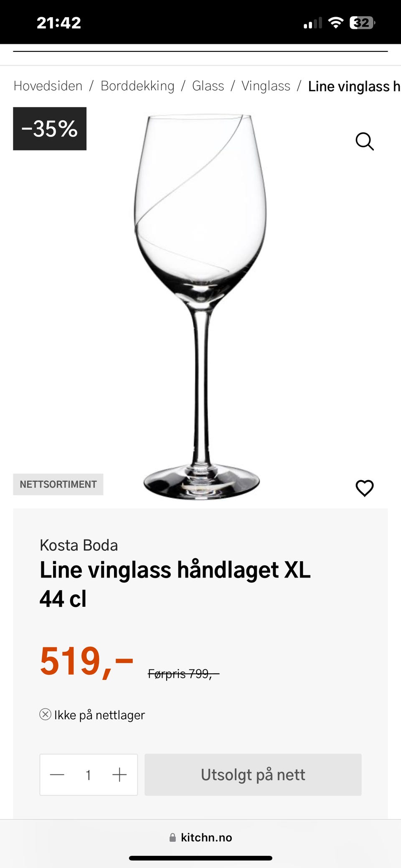
Task: Open the Hovedsiden breadcrumb link
Action: (x=48, y=86)
